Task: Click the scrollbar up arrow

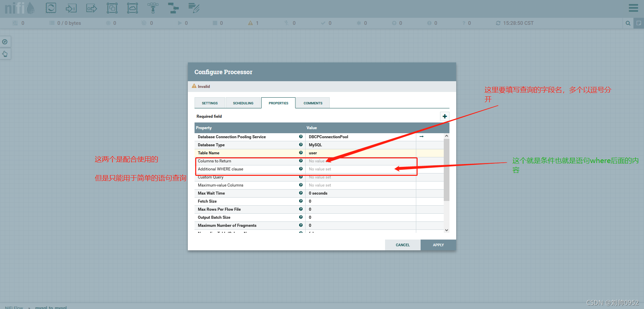Action: (x=446, y=136)
